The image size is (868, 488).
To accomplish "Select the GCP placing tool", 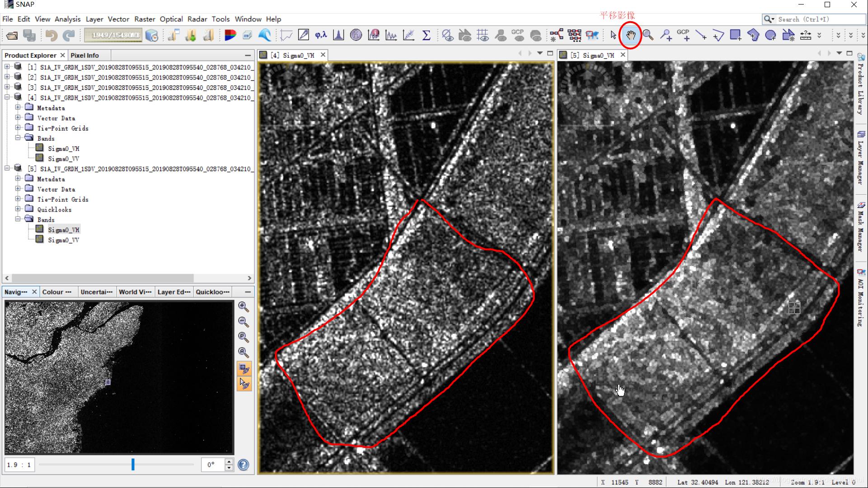I will click(x=683, y=35).
